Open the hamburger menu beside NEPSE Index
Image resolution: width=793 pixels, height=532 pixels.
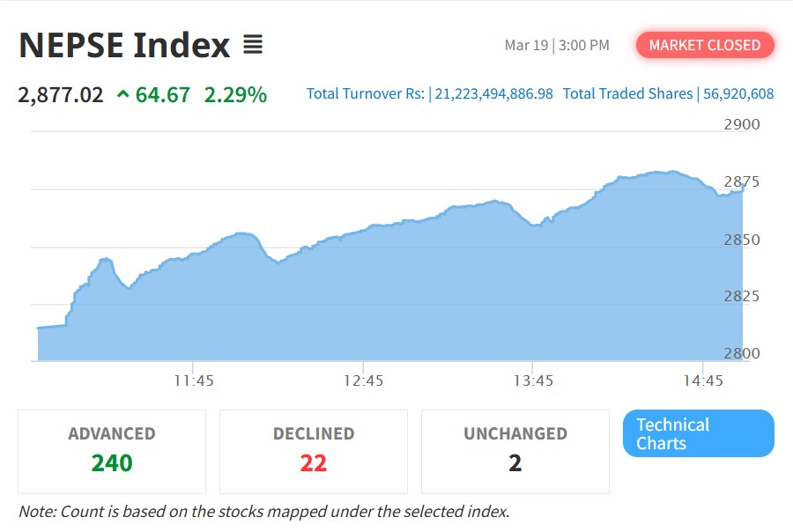coord(253,45)
